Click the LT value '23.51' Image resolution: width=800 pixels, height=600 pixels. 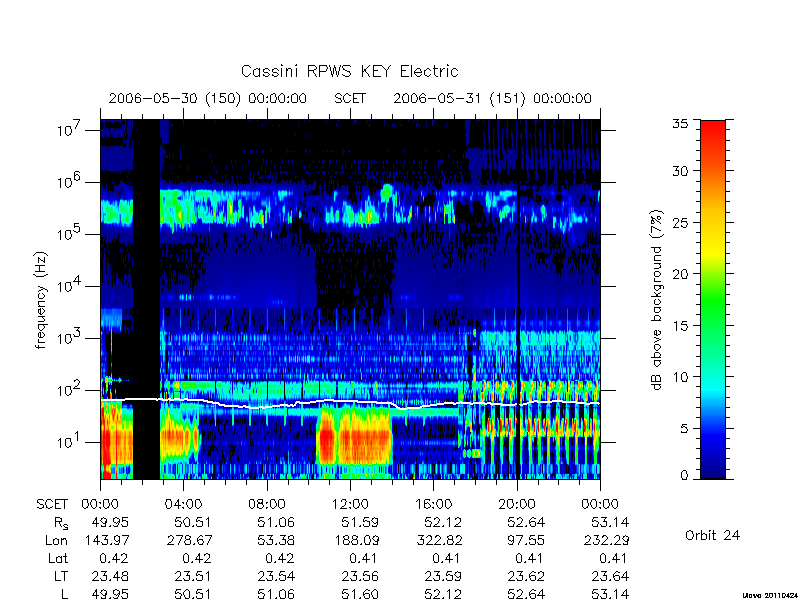click(192, 576)
